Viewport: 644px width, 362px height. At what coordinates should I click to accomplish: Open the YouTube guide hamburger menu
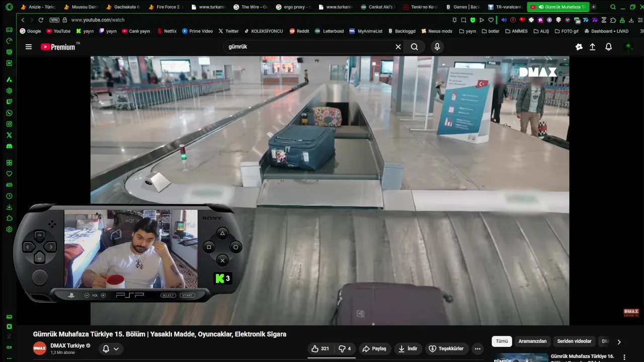click(x=29, y=47)
